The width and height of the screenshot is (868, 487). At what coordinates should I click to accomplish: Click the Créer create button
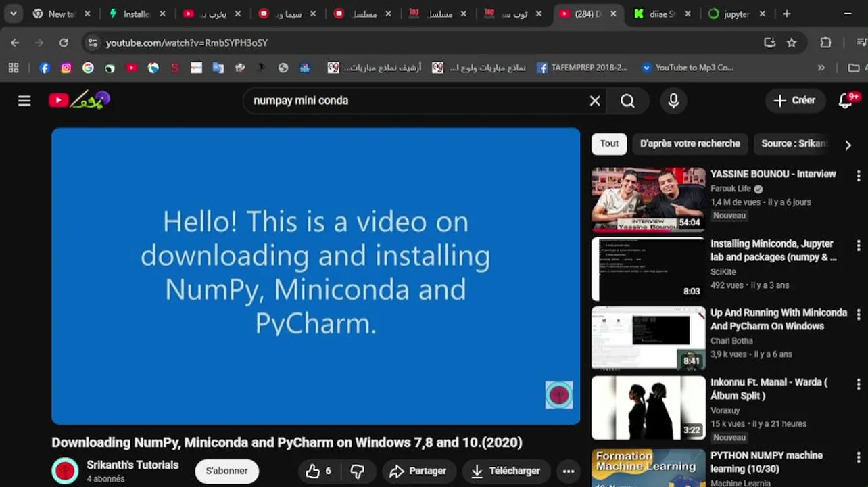(x=795, y=101)
